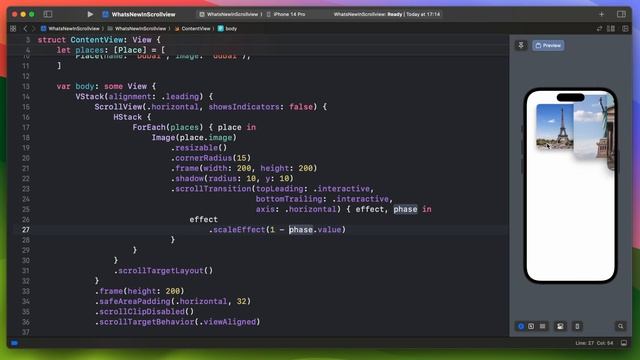The image size is (640, 360).
Task: Toggle the debug area at bottom right
Action: [x=624, y=343]
